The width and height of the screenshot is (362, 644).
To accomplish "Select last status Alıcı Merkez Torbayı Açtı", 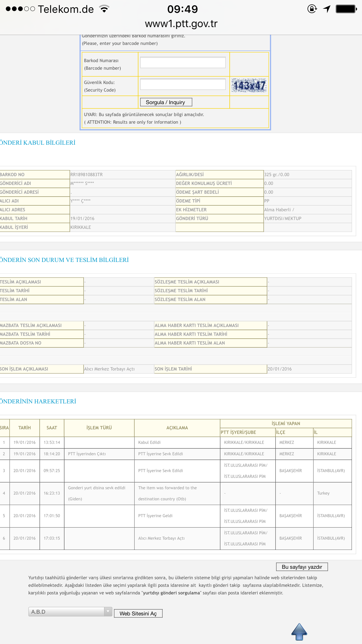I will tap(109, 369).
